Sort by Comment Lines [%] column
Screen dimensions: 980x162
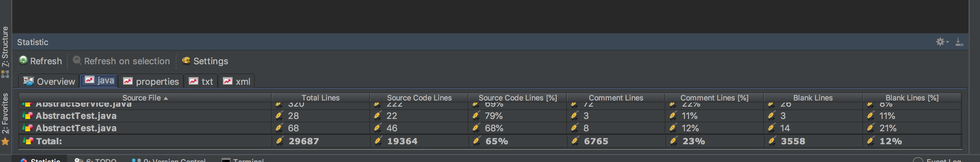coord(714,98)
